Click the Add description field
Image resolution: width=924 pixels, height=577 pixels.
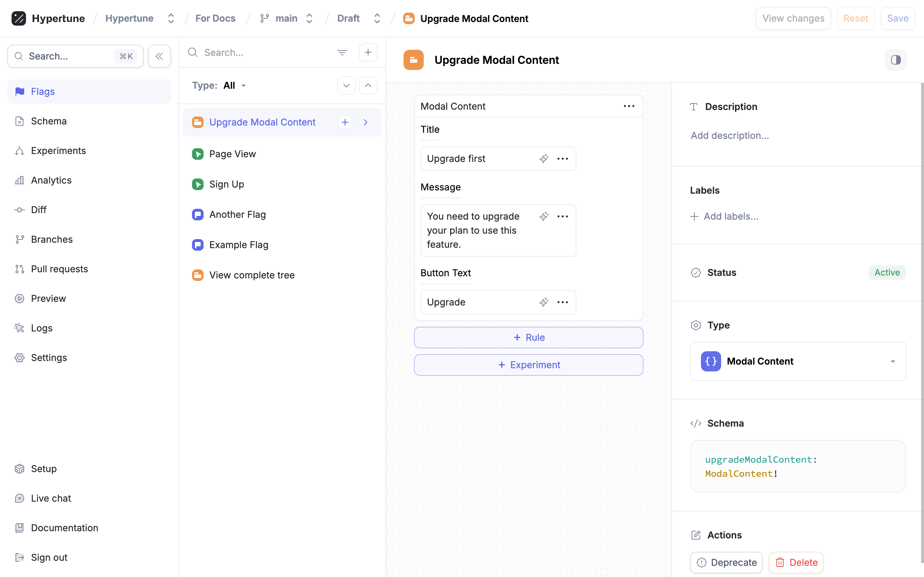(730, 136)
